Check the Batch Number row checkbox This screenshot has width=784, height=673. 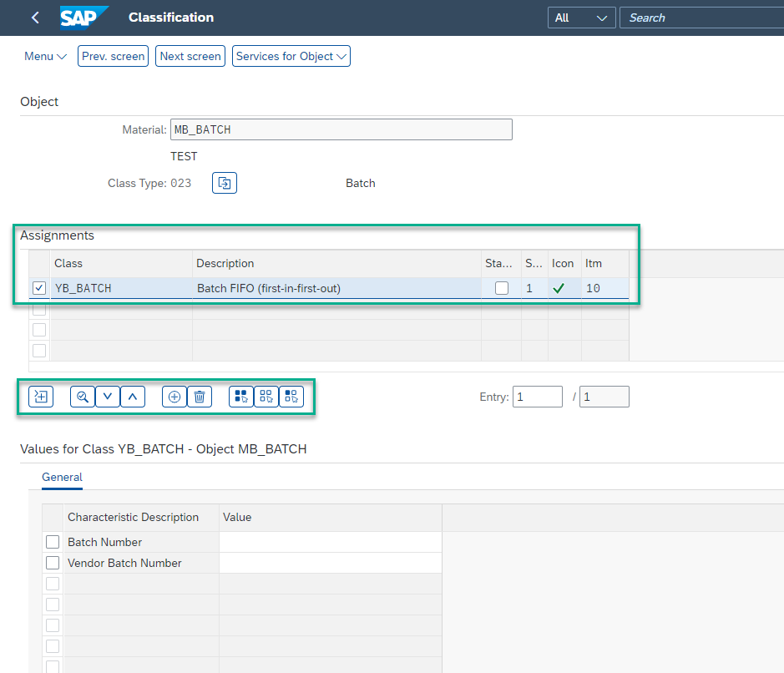[53, 542]
